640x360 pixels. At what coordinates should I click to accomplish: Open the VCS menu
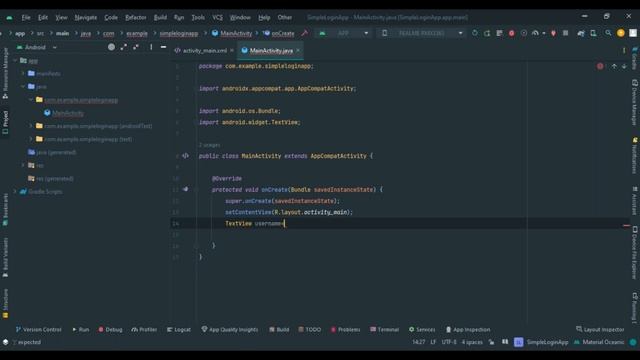tap(217, 18)
